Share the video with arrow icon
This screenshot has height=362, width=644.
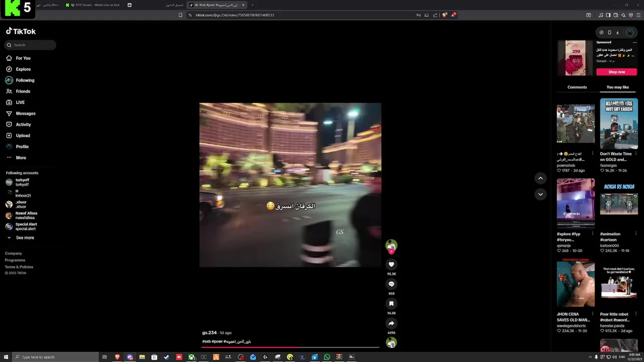click(391, 323)
